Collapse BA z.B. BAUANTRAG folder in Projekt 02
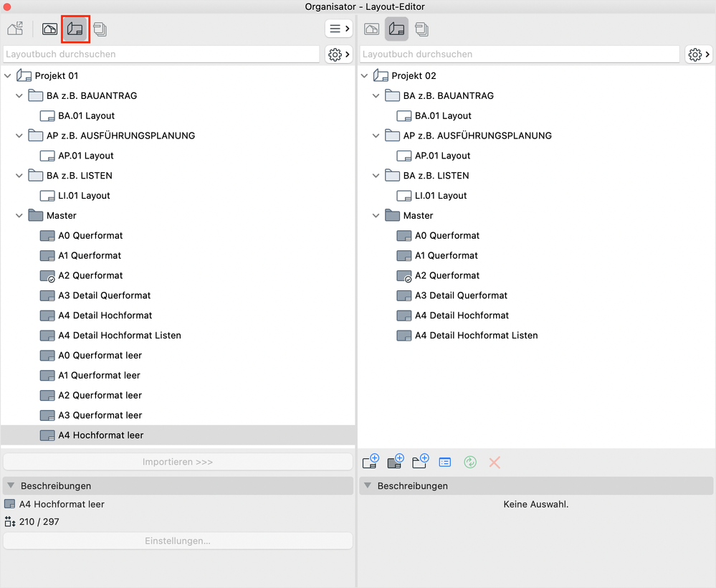 [376, 96]
